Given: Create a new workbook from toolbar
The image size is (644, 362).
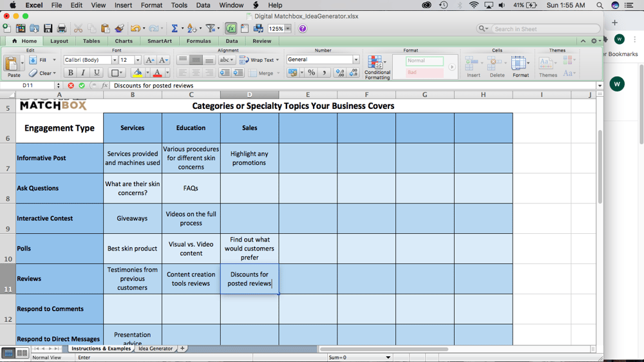Looking at the screenshot, I should click(x=7, y=28).
